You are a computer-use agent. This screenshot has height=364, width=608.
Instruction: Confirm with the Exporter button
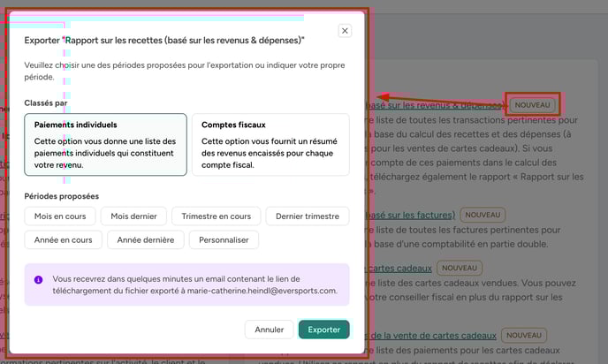(x=324, y=330)
